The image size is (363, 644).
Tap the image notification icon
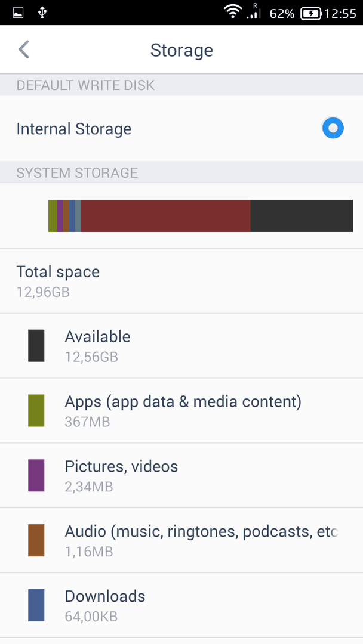[x=18, y=13]
